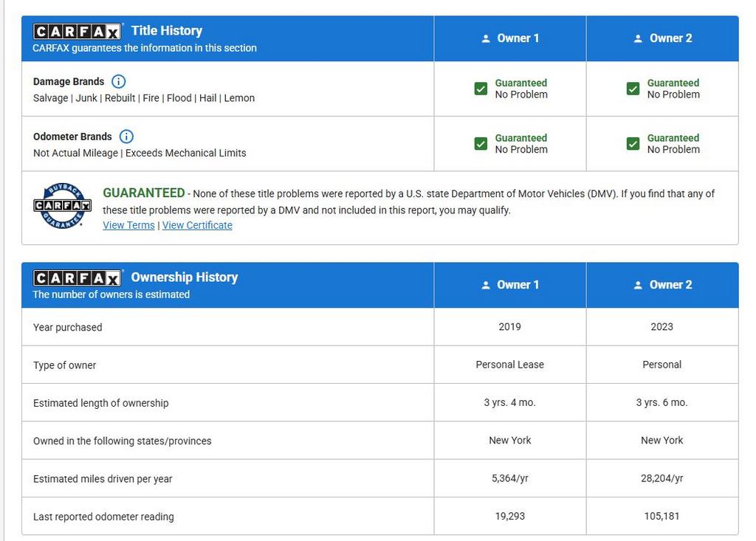The image size is (756, 541).
Task: Click CARFAX logo in Ownership History header
Action: point(77,278)
